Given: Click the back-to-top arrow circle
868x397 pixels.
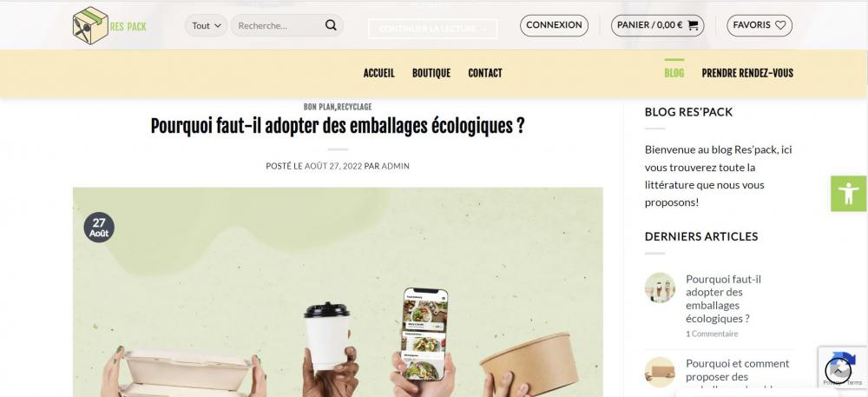Looking at the screenshot, I should (x=838, y=371).
